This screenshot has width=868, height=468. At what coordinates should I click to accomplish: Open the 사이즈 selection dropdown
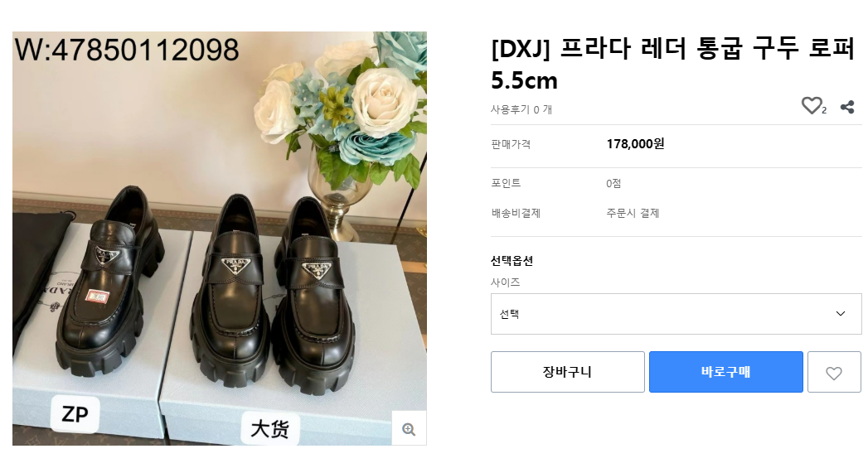click(x=676, y=314)
